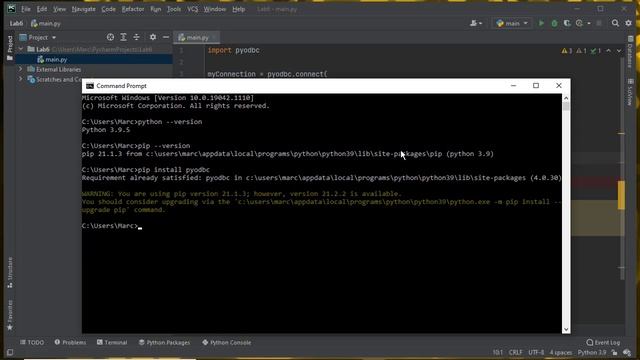This screenshot has width=640, height=360.
Task: Open the Python Packages tool window
Action: tap(164, 342)
